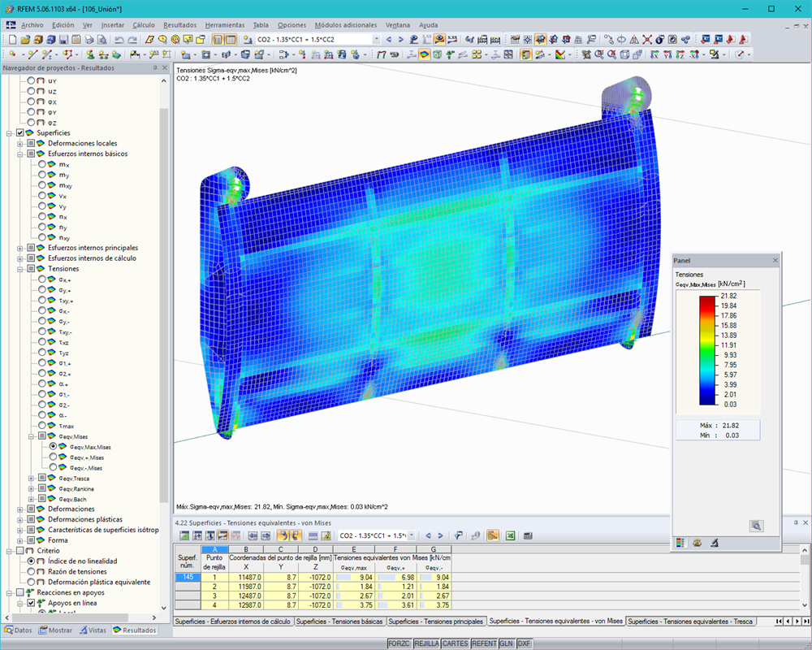Open the load combination dropdown in the main toolbar
The width and height of the screenshot is (812, 650).
(x=377, y=39)
